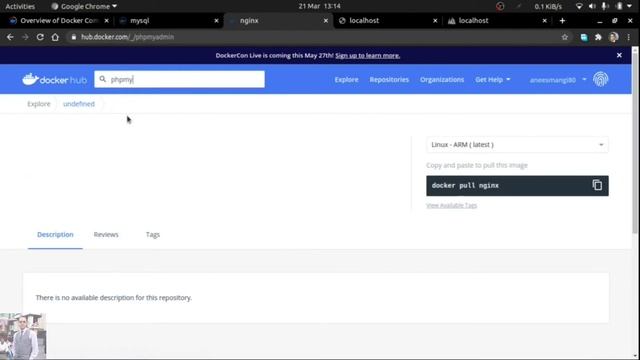
Task: Switch to the first localhost tab
Action: point(388,20)
